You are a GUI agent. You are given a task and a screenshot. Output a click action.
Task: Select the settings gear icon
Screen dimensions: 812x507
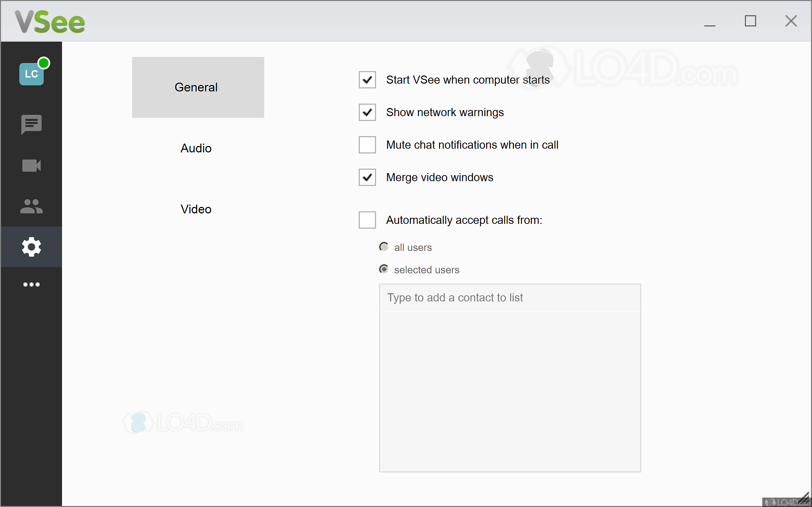pos(31,247)
